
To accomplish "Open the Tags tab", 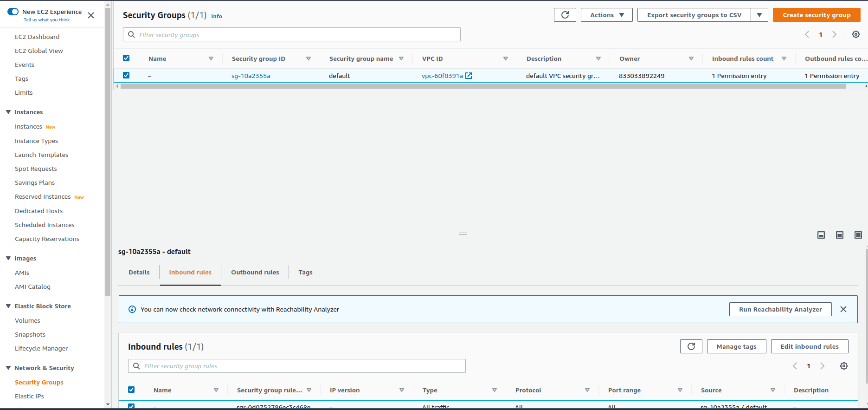I will pos(305,272).
